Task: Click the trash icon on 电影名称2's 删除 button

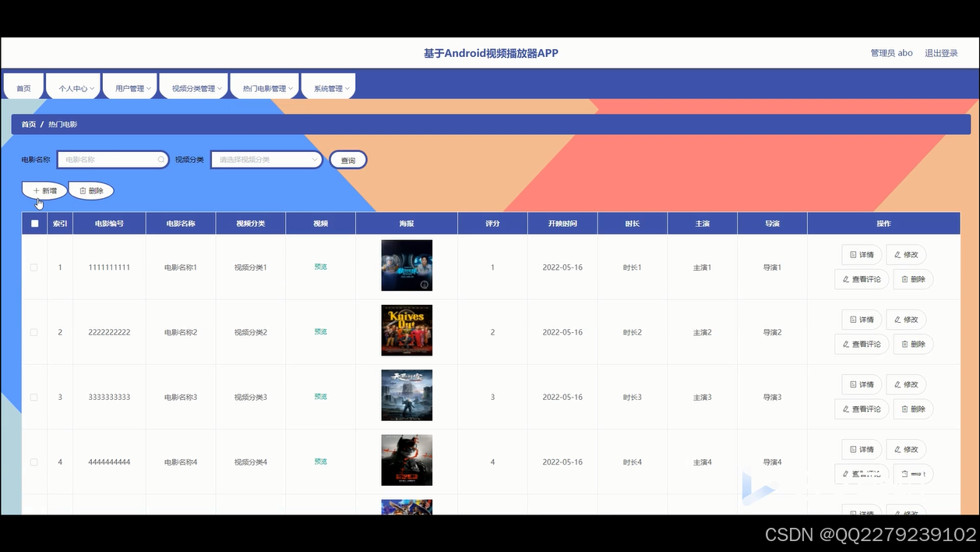Action: click(x=904, y=344)
